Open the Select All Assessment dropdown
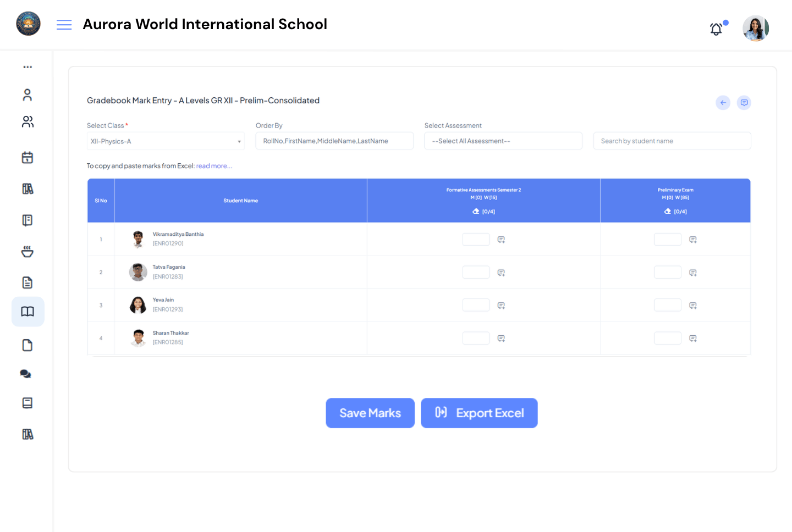The image size is (792, 532). [x=503, y=141]
